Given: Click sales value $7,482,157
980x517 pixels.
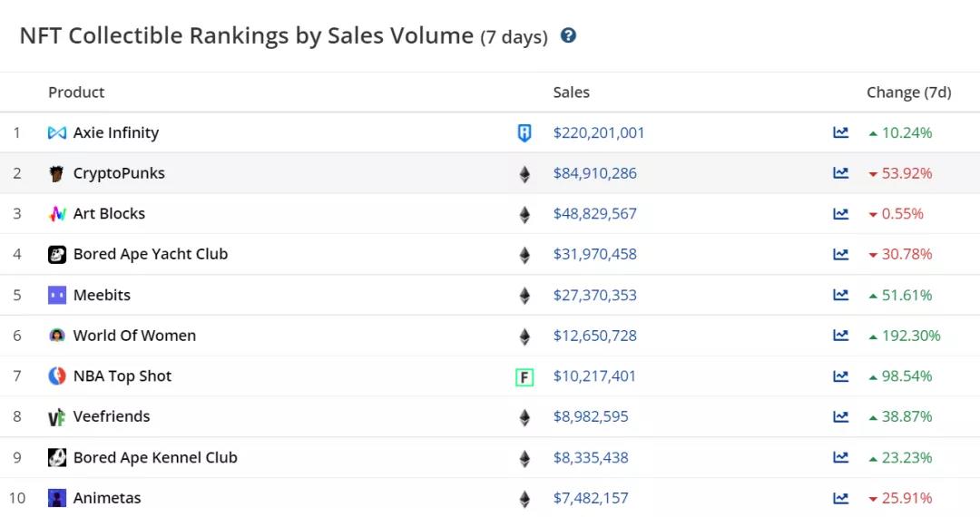Looking at the screenshot, I should (x=591, y=498).
